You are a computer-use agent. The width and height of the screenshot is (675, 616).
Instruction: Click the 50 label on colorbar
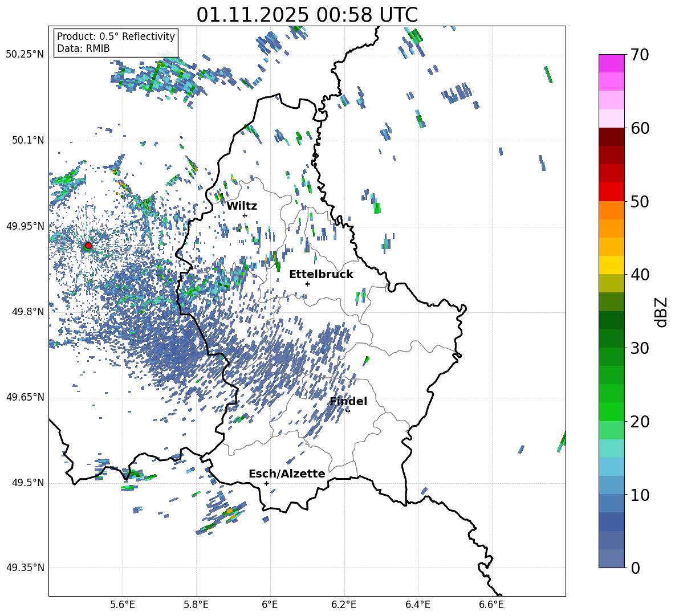640,202
